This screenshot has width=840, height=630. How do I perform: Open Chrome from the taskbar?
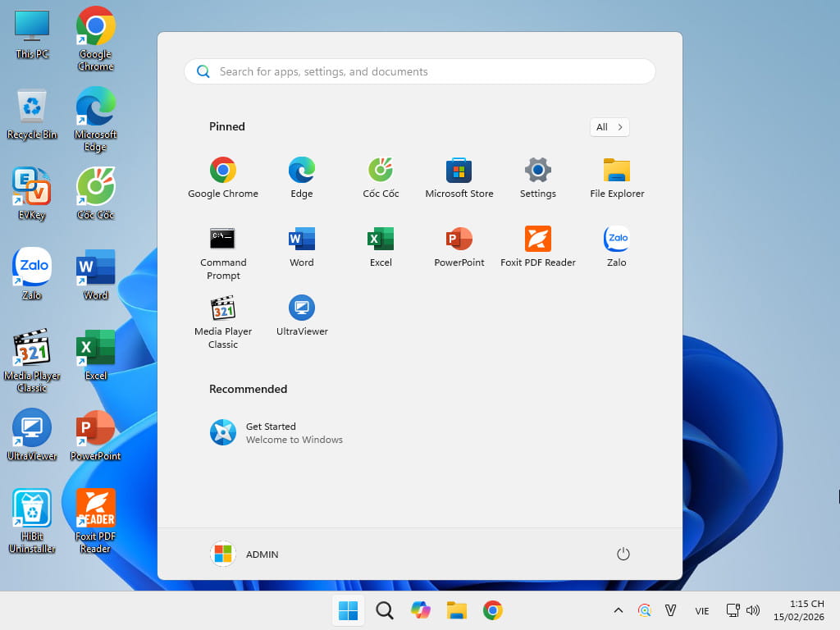[493, 610]
